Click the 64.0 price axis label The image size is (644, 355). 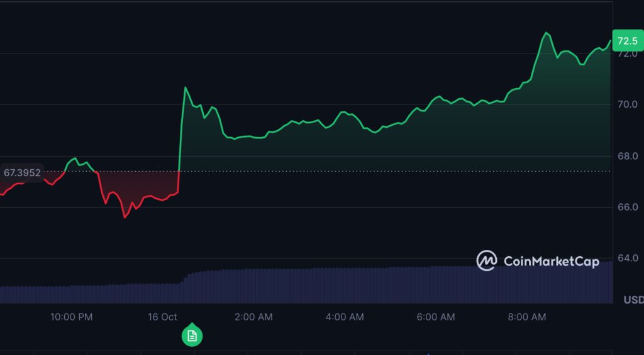(x=627, y=258)
